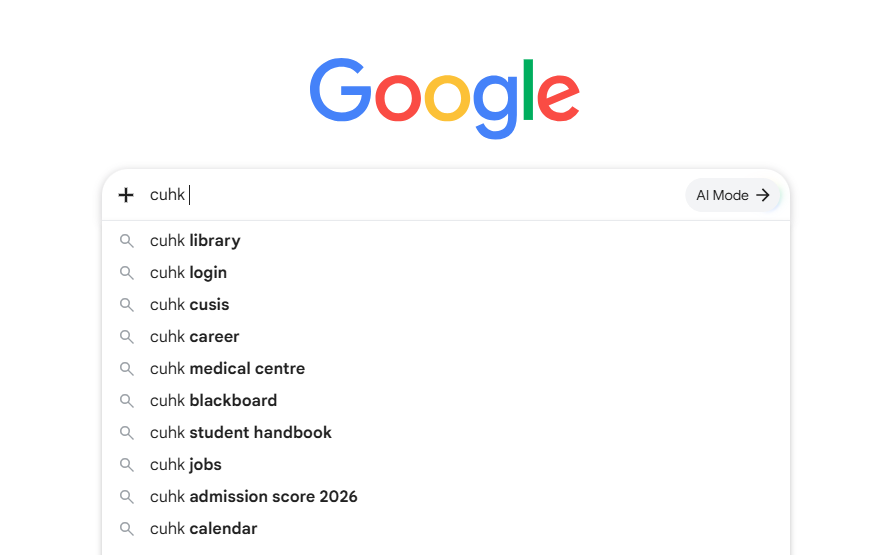Click inside the search field containing cuhk
The height and width of the screenshot is (555, 882).
413,195
